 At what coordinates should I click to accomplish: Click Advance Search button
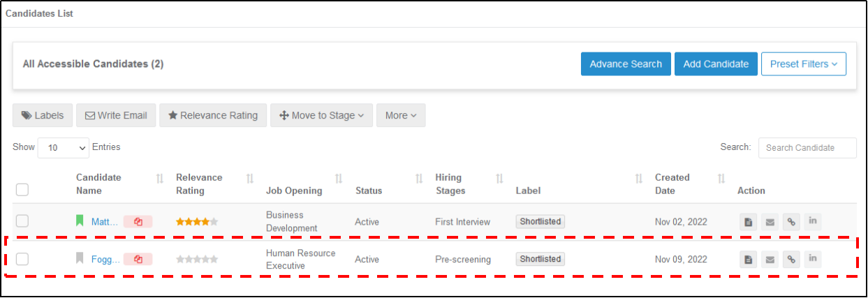[x=626, y=64]
